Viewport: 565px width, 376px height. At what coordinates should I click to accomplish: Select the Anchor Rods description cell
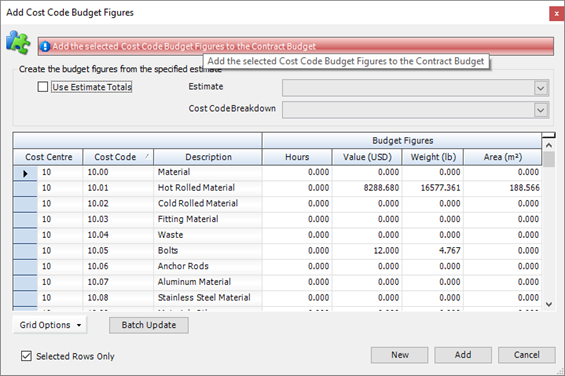coord(208,266)
